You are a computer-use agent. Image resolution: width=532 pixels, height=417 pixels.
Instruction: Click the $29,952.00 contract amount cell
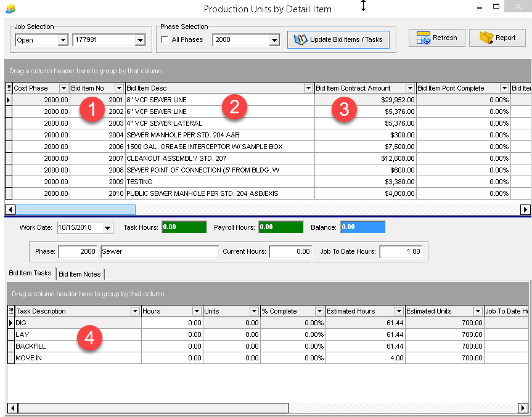[366, 100]
